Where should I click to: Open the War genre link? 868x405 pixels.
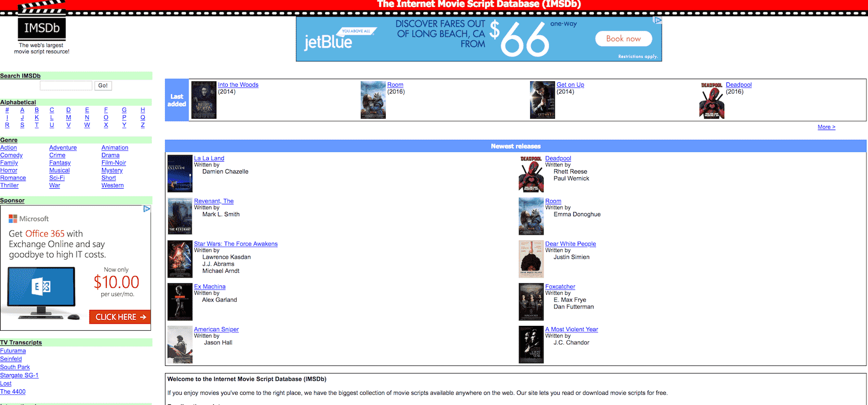55,185
